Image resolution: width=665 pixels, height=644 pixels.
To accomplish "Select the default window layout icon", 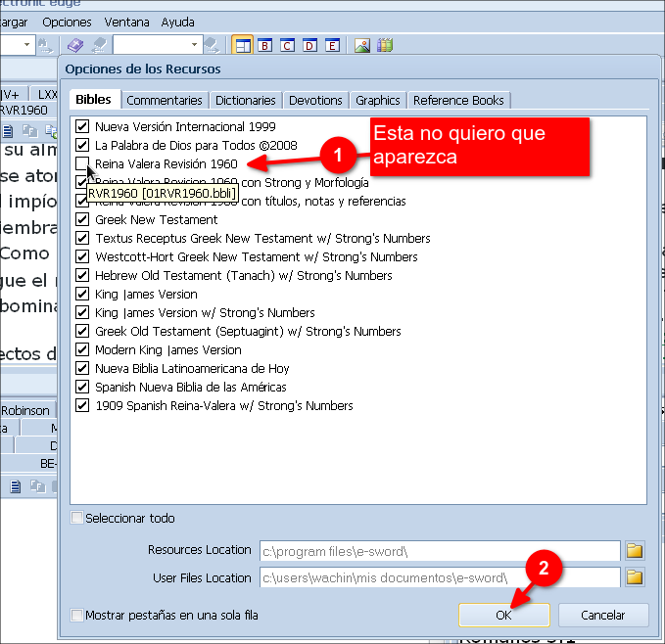I will [x=242, y=45].
